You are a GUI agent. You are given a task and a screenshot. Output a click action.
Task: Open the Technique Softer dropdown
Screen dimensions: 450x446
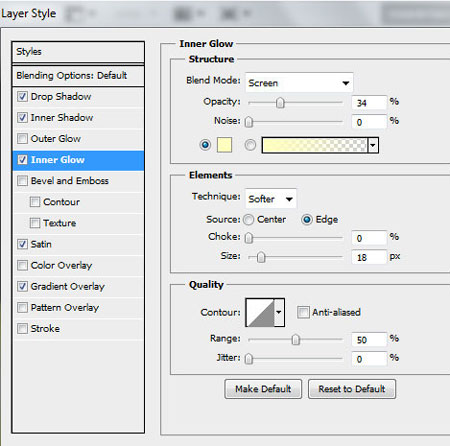271,199
